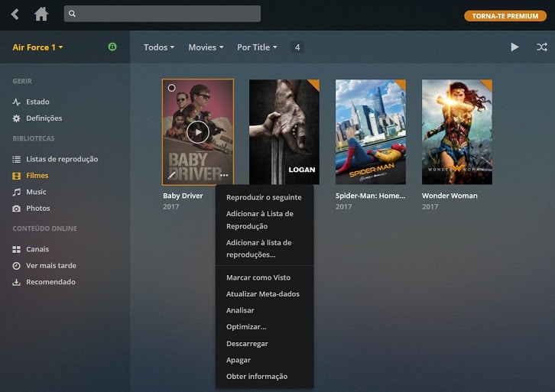Click the Ver mais tarde clock icon
555x392 pixels.
coord(16,266)
